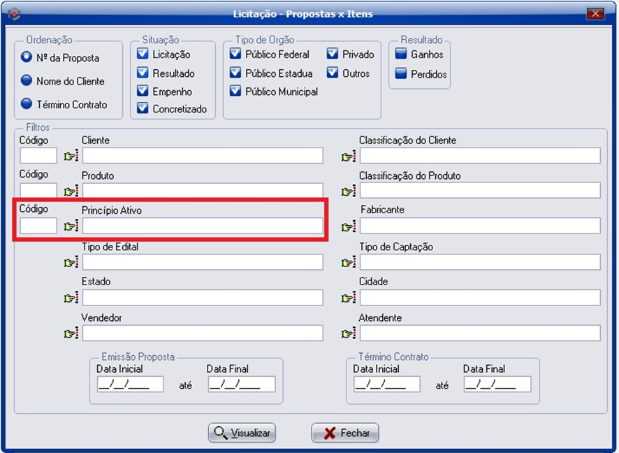Enable the Ganhos result checkbox

(x=400, y=55)
